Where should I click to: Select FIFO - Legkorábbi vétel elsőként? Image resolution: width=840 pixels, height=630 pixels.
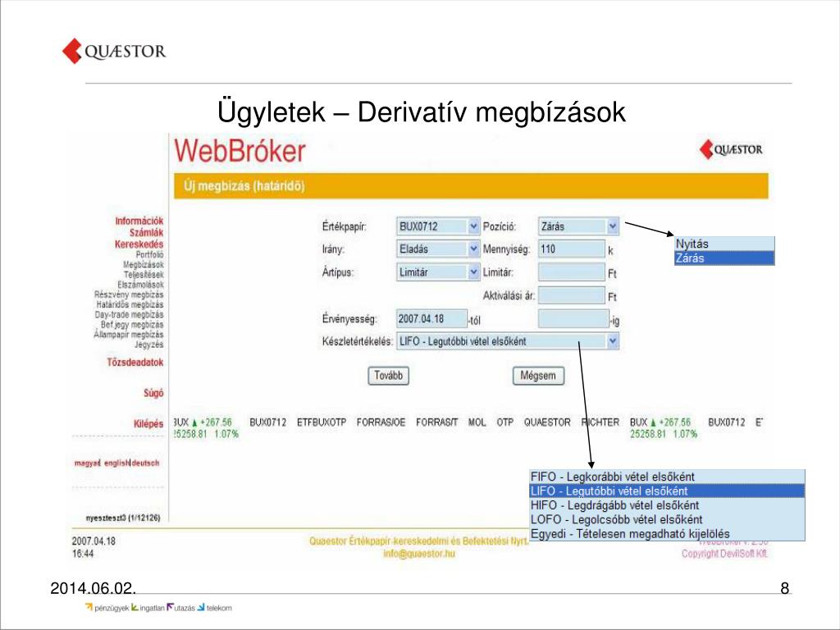click(667, 477)
